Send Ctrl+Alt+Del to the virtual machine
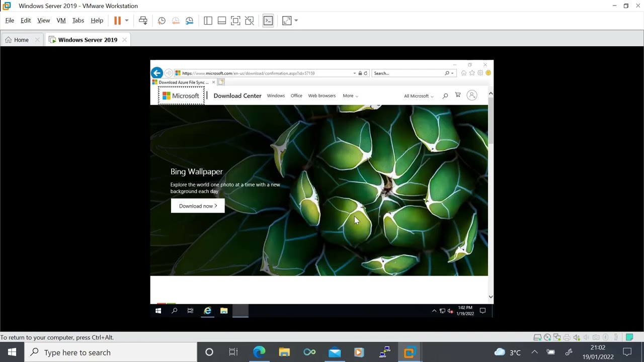The image size is (644, 362). tap(143, 21)
